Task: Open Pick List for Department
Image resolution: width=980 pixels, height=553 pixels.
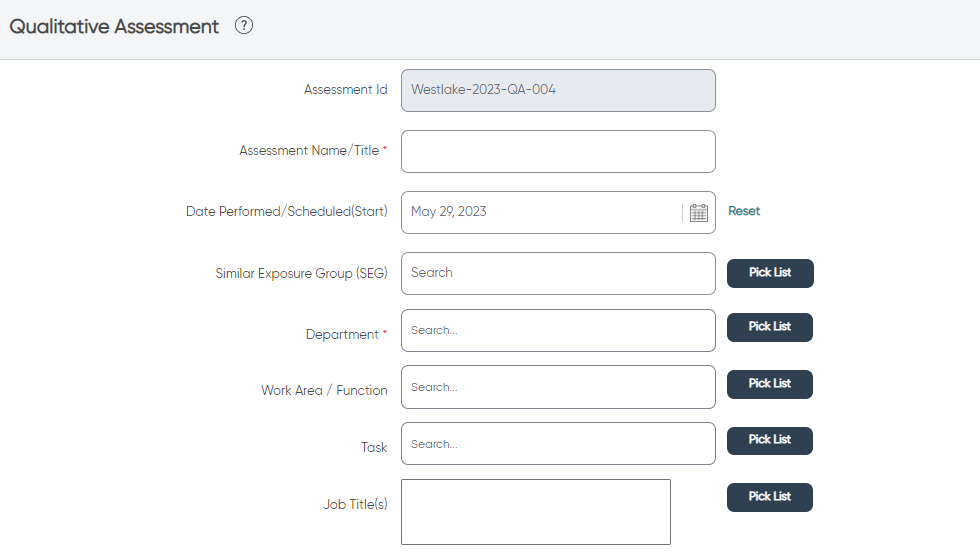Action: [770, 327]
